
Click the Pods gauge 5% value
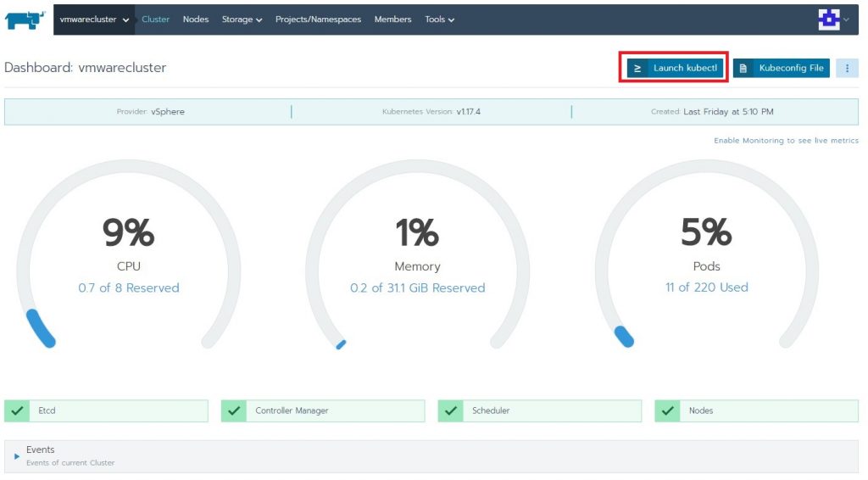(x=706, y=232)
